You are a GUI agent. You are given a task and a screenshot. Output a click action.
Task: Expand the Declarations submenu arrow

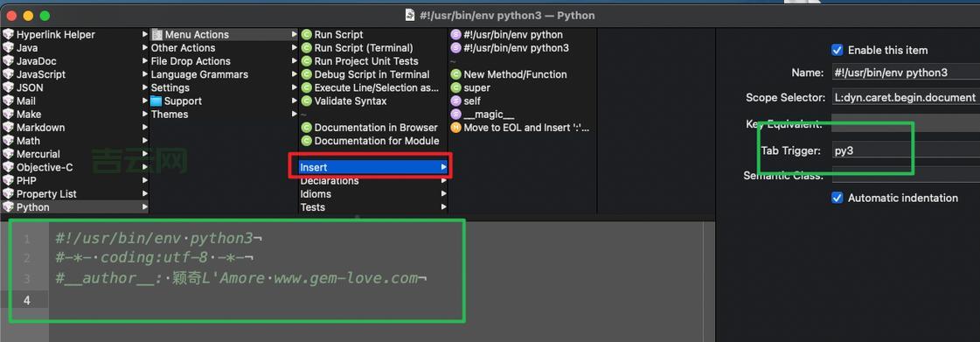pyautogui.click(x=444, y=181)
